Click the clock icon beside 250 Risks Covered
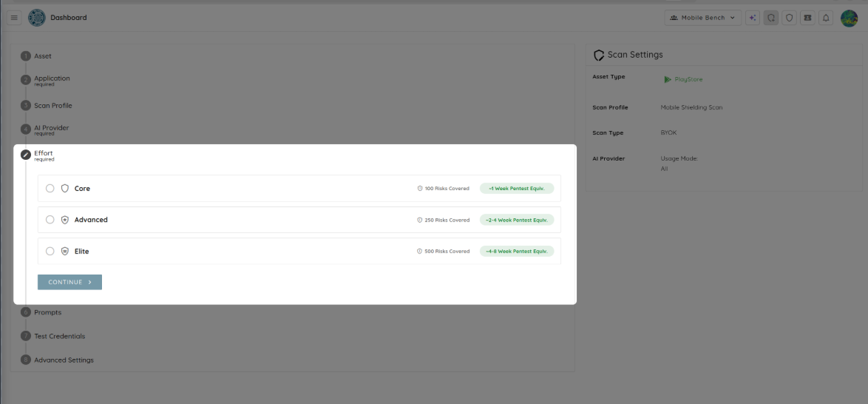The height and width of the screenshot is (404, 868). click(420, 220)
